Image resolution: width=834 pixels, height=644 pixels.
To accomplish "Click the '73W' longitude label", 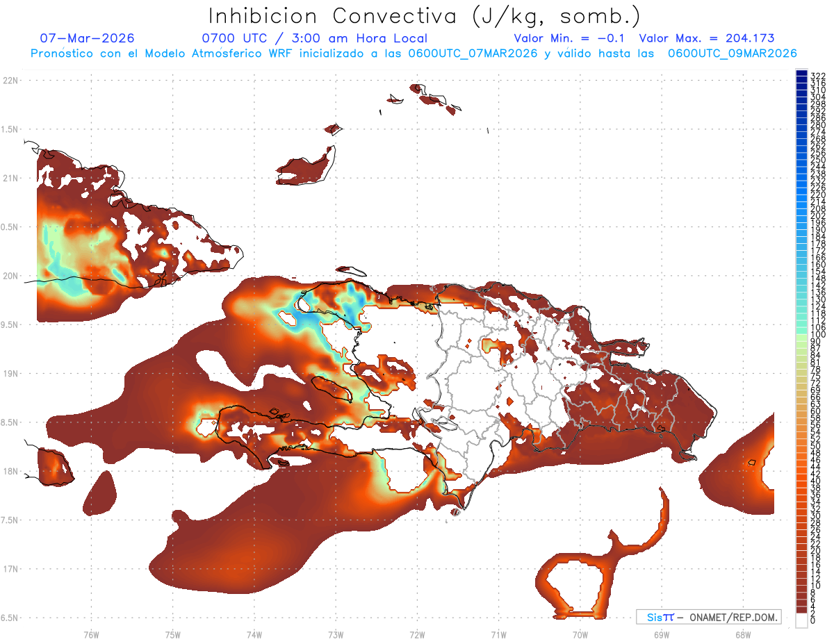I will click(x=336, y=634).
